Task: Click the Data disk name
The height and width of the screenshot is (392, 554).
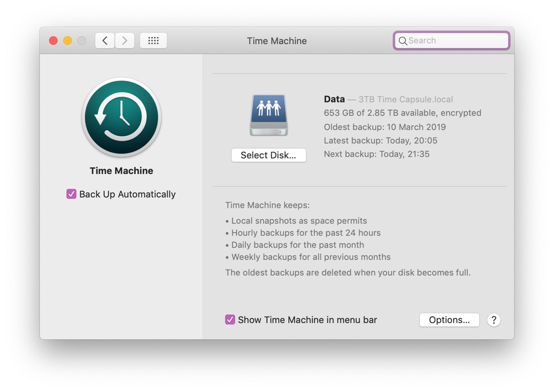Action: click(334, 99)
